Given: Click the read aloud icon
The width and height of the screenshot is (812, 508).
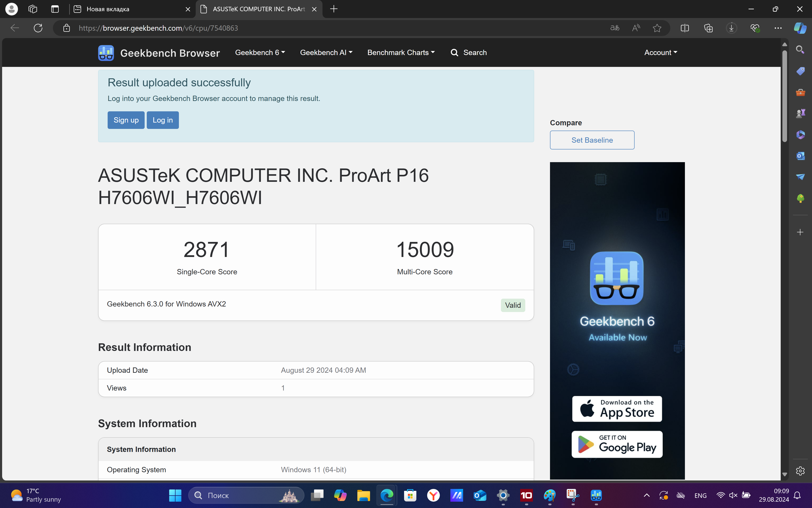Looking at the screenshot, I should tap(636, 28).
